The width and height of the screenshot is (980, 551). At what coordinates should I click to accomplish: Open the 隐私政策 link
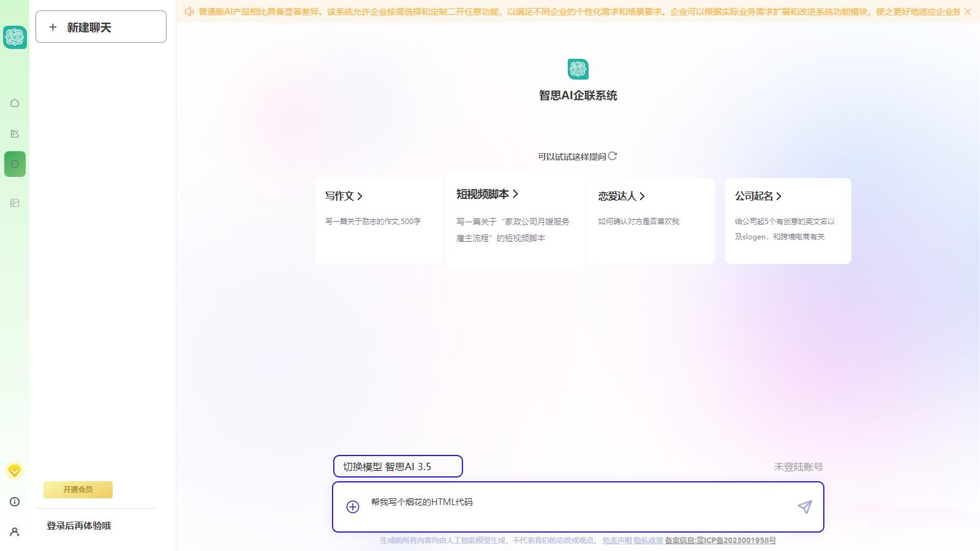pyautogui.click(x=649, y=541)
